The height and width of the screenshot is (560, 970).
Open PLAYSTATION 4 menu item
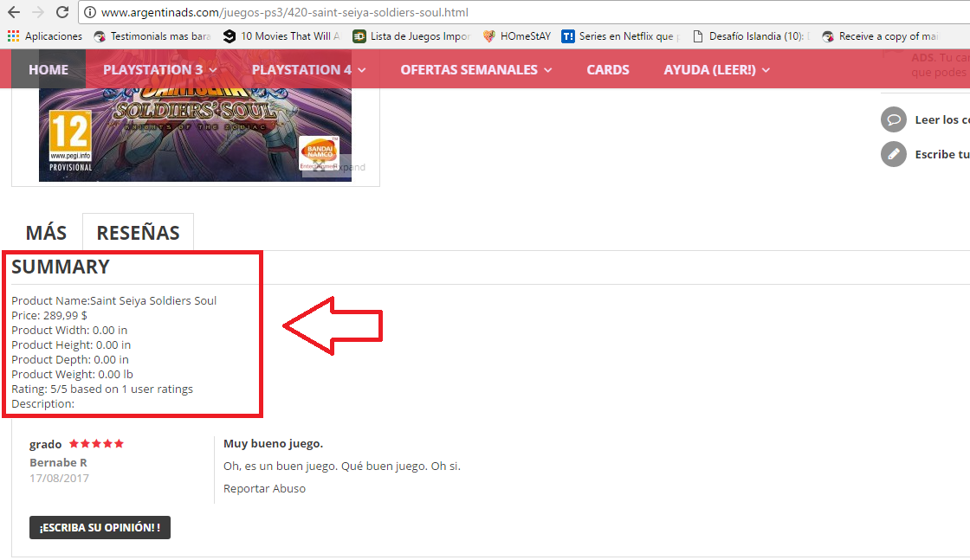301,70
